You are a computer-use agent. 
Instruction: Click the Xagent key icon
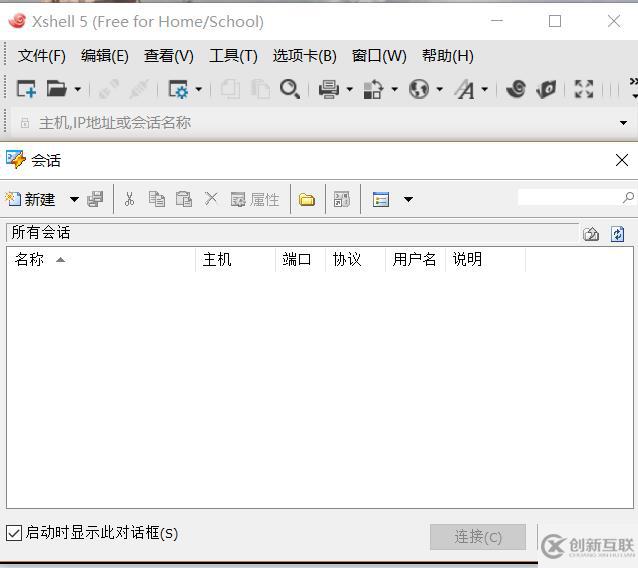pyautogui.click(x=546, y=89)
